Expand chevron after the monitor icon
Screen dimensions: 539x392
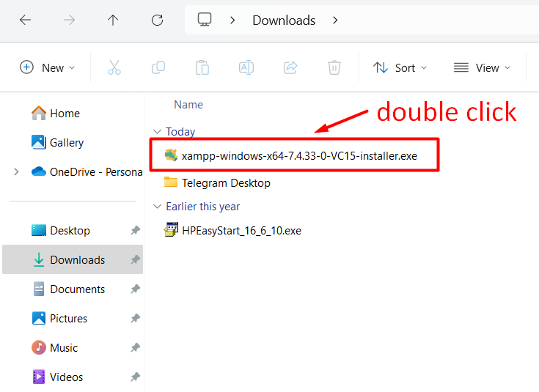point(232,21)
